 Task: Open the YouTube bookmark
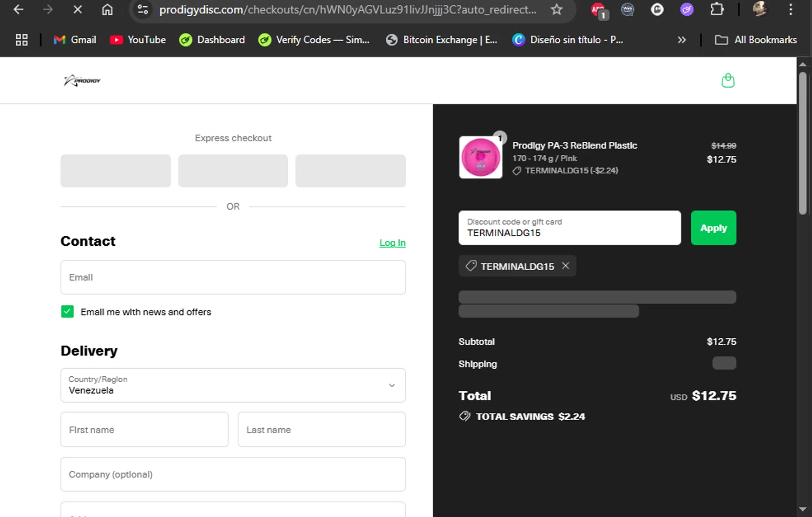(x=138, y=40)
